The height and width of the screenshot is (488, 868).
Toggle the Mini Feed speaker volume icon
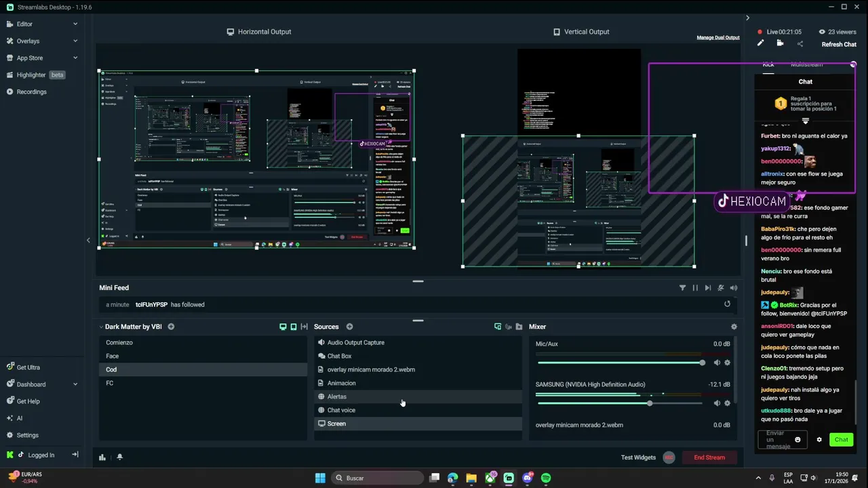[x=734, y=288]
